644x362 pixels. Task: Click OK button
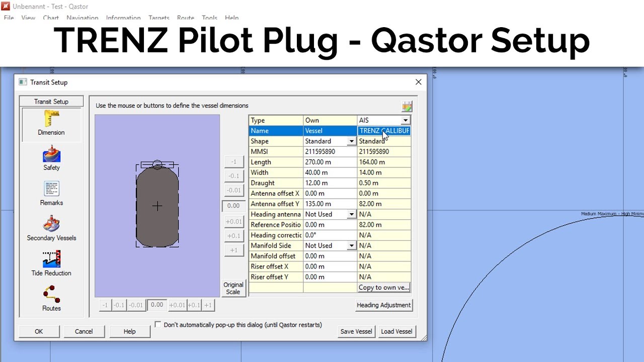tap(39, 331)
